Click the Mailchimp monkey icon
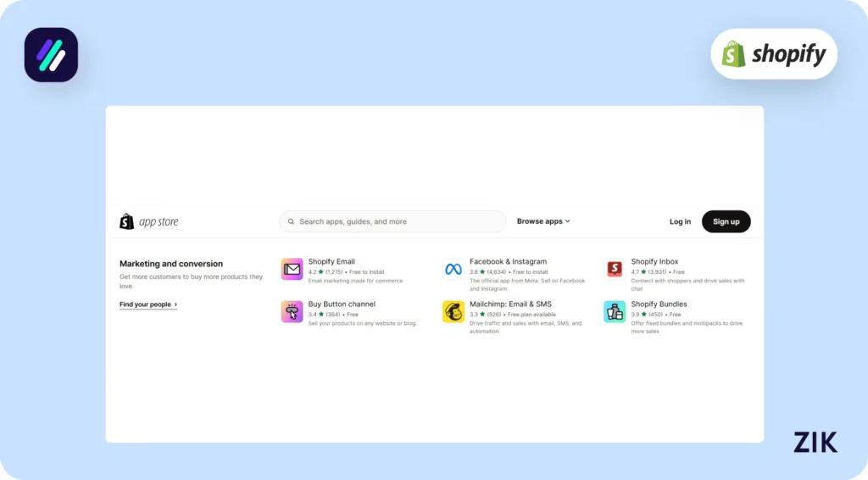 click(453, 312)
